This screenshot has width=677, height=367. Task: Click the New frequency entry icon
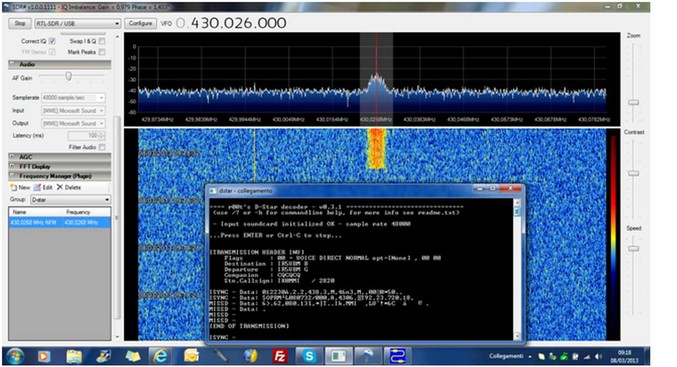(x=13, y=187)
